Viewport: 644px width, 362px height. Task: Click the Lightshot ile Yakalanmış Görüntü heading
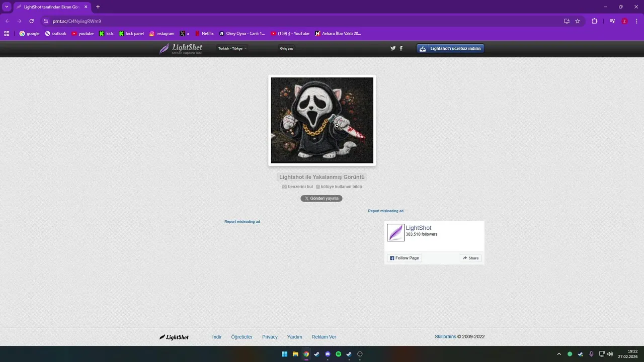click(322, 177)
